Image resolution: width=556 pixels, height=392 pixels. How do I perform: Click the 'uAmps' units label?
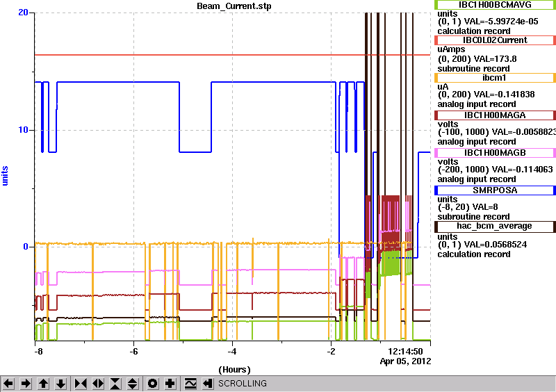[451, 49]
